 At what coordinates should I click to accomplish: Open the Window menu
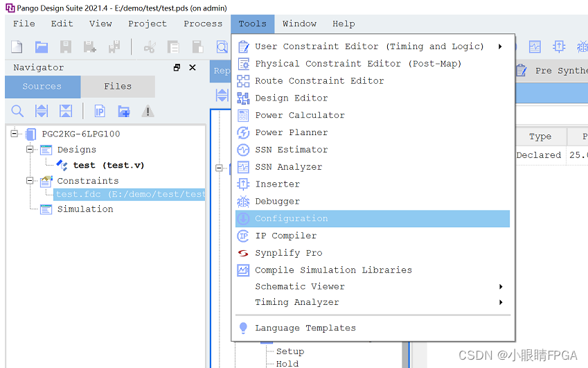point(299,24)
